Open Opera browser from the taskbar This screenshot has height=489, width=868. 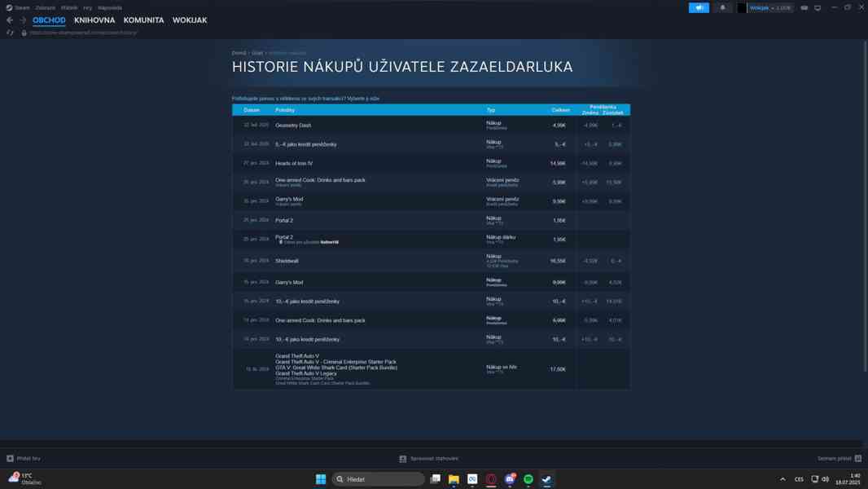coord(491,479)
